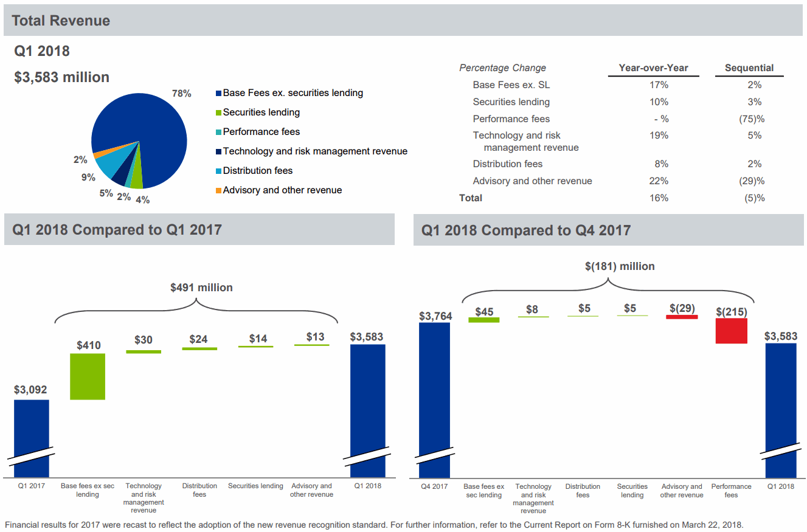Click the 'Q4 2017' axis label
The image size is (807, 532).
tap(434, 486)
